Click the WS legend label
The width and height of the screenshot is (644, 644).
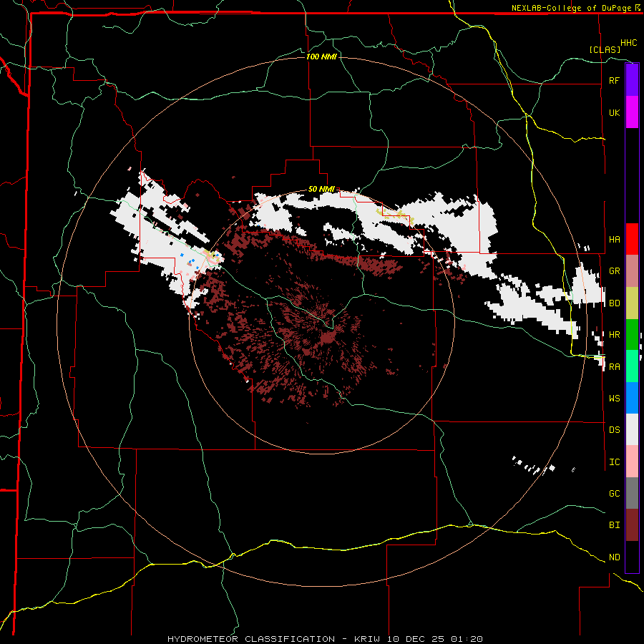(x=614, y=398)
